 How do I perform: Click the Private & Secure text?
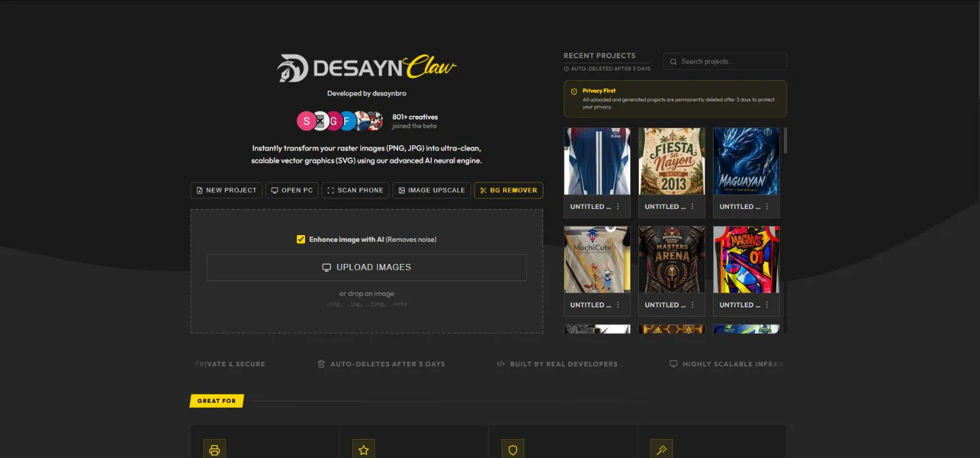coord(230,364)
